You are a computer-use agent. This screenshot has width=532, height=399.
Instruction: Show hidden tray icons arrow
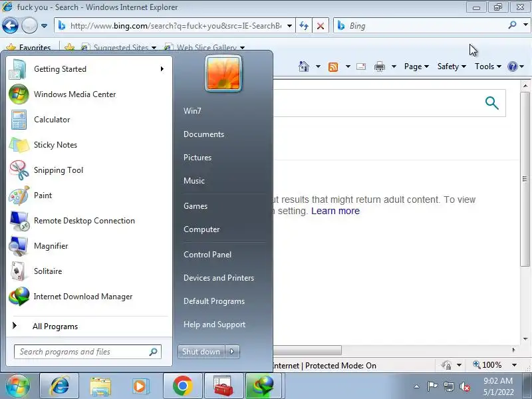pos(417,386)
